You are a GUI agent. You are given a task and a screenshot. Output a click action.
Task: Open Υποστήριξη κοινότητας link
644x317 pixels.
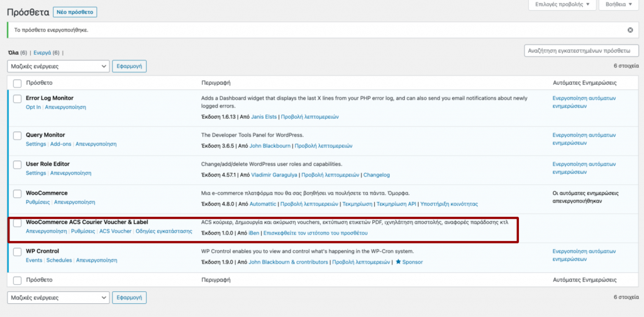coord(449,204)
